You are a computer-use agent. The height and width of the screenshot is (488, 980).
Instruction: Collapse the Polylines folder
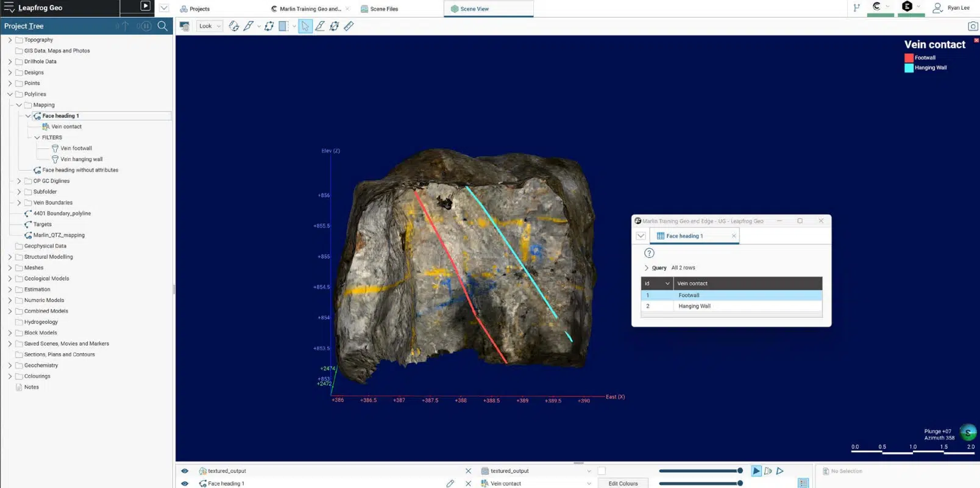point(10,94)
